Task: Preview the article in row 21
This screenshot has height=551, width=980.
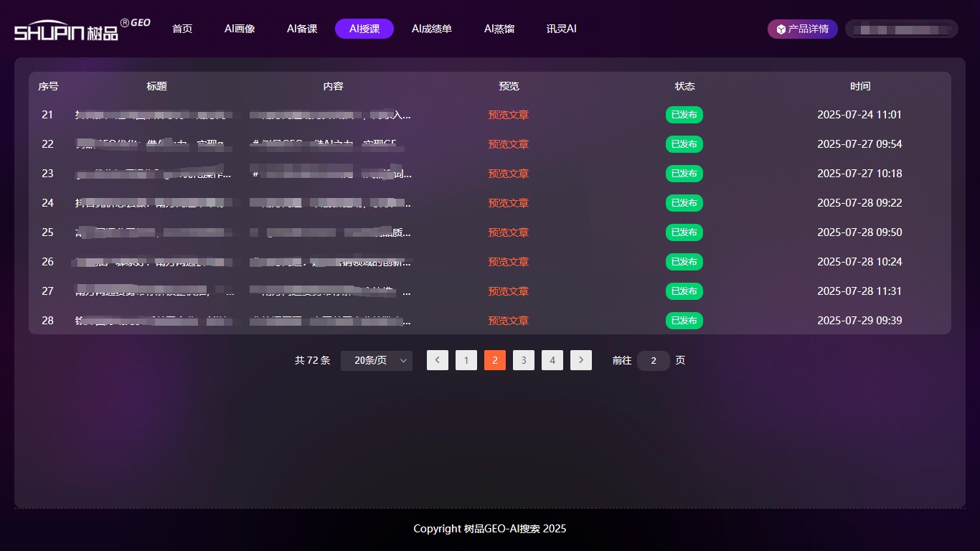Action: pos(508,115)
